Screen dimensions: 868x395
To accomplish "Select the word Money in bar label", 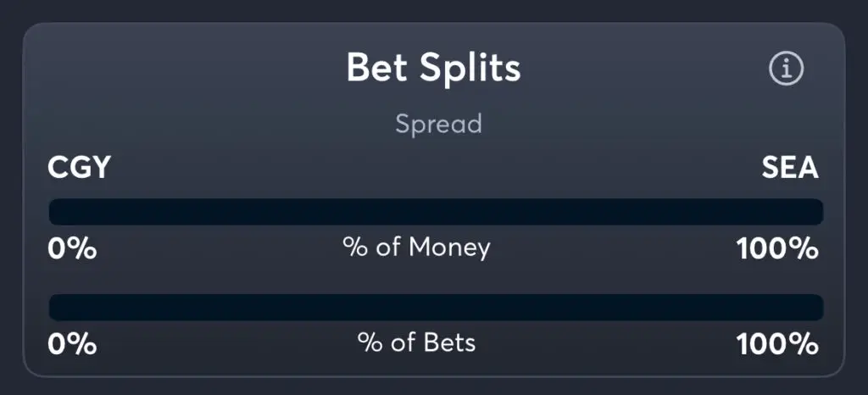I will coord(449,248).
